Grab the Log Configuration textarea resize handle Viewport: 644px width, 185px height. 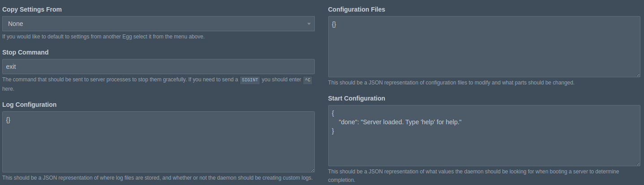coord(312,170)
